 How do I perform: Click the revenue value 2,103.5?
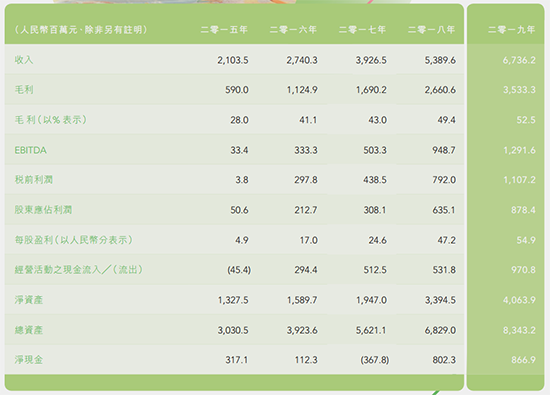tap(233, 60)
